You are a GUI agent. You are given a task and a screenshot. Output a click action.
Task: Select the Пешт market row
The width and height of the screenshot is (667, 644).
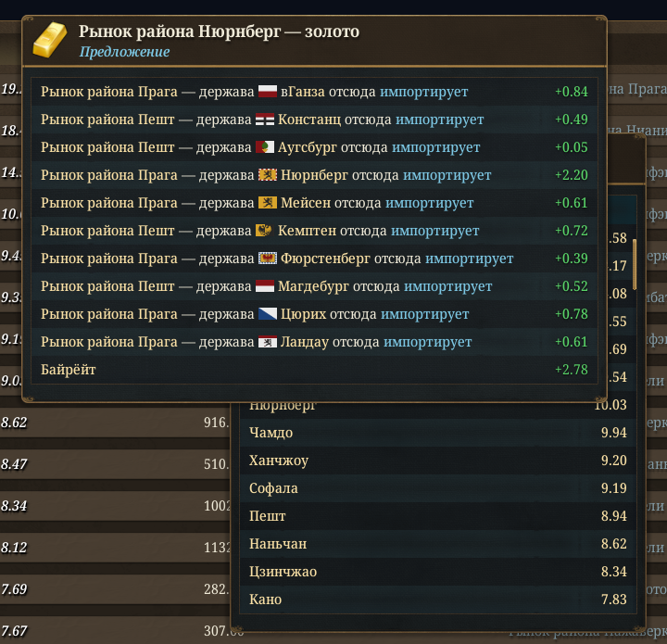[438, 516]
